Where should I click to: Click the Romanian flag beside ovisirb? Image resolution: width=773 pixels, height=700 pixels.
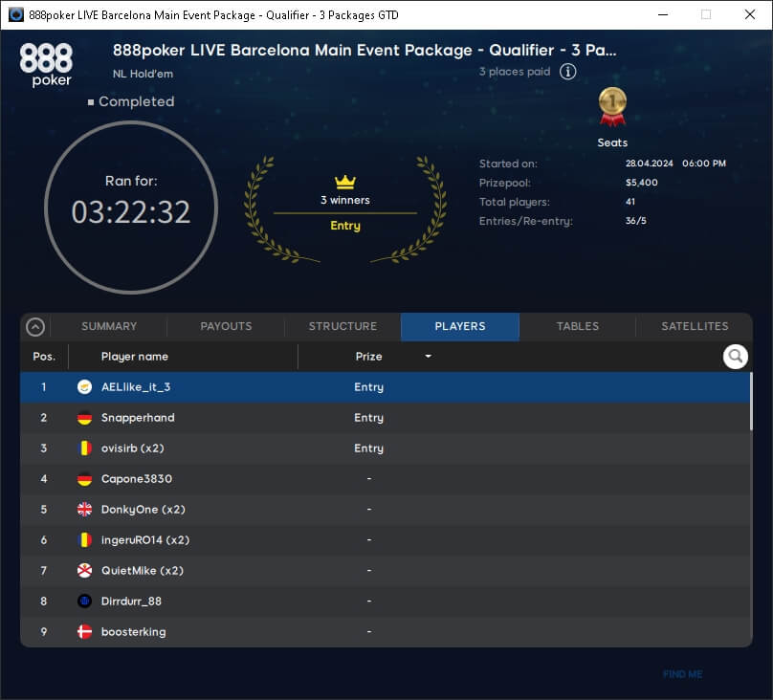click(85, 448)
